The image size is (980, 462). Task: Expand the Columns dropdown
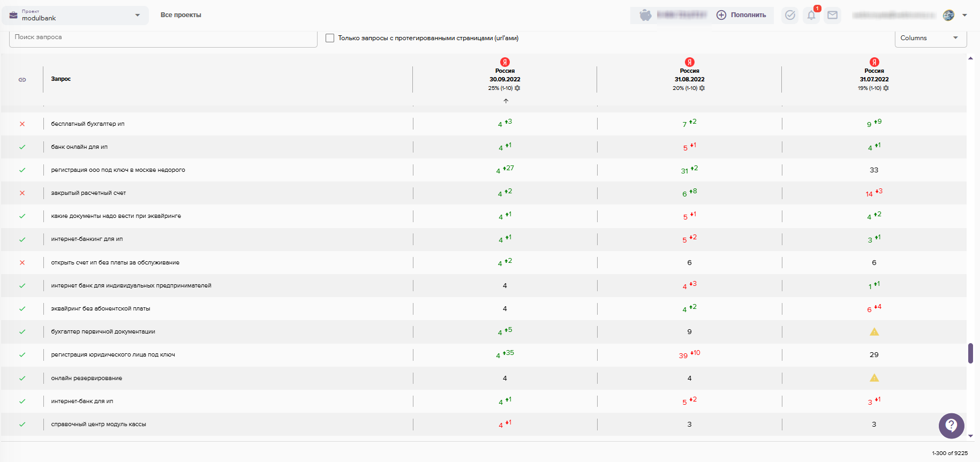(930, 38)
